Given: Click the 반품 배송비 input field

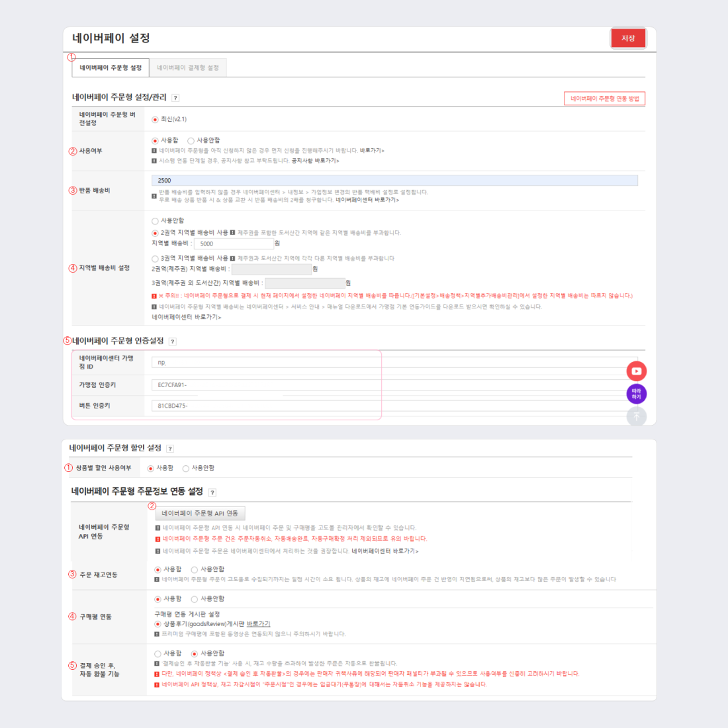Looking at the screenshot, I should pos(394,180).
